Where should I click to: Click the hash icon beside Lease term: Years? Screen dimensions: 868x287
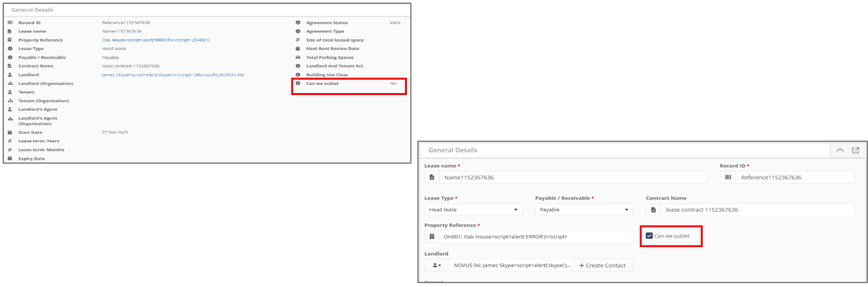tap(10, 141)
